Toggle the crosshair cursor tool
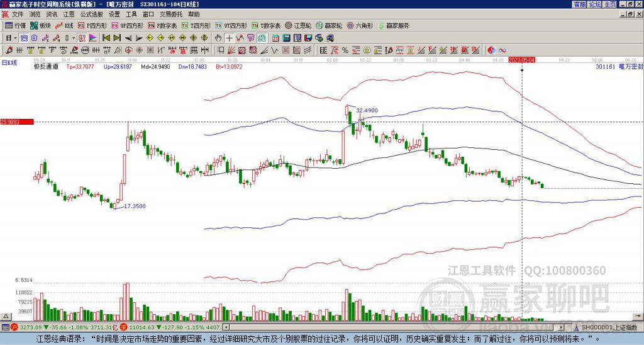The image size is (644, 345). tap(229, 38)
